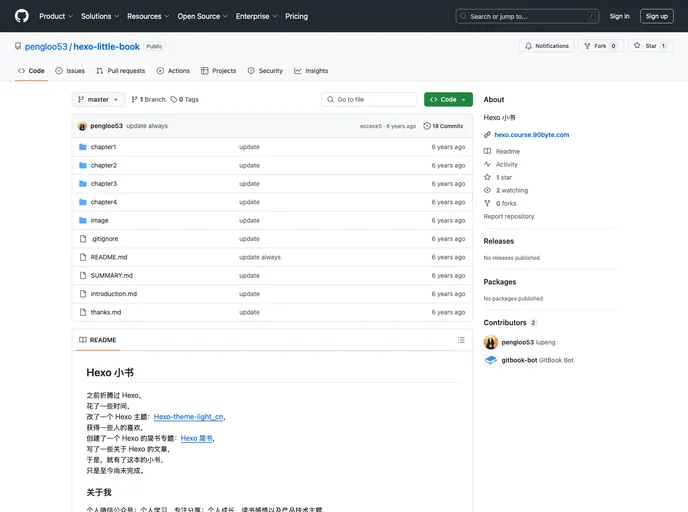Open the README.md file
This screenshot has width=688, height=512.
click(x=109, y=258)
